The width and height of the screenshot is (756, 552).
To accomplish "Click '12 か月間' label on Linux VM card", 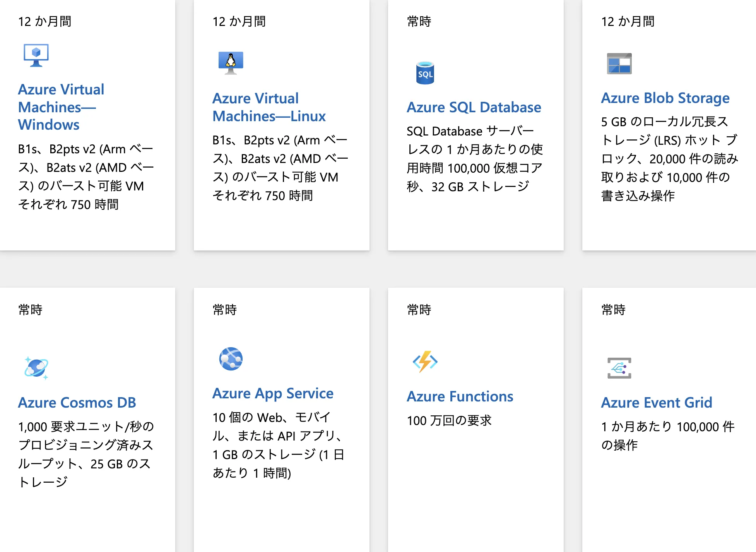I will pyautogui.click(x=239, y=21).
